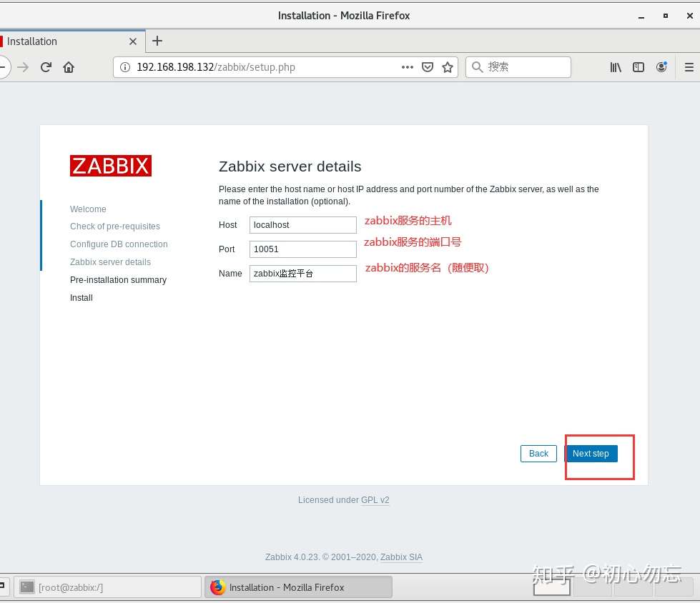Toggle the sidebar view icon
Image resolution: width=700 pixels, height=603 pixels.
639,67
